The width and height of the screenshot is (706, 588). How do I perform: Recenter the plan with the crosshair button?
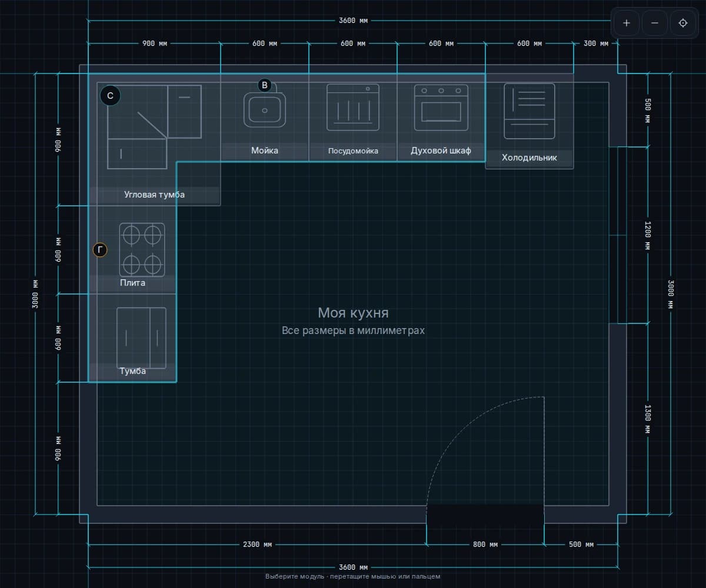(683, 23)
